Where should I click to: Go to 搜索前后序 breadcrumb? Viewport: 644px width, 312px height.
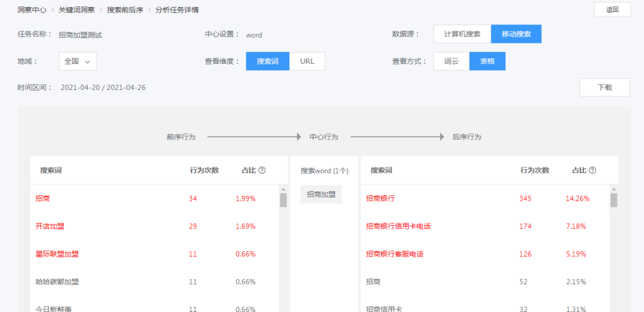pyautogui.click(x=125, y=10)
